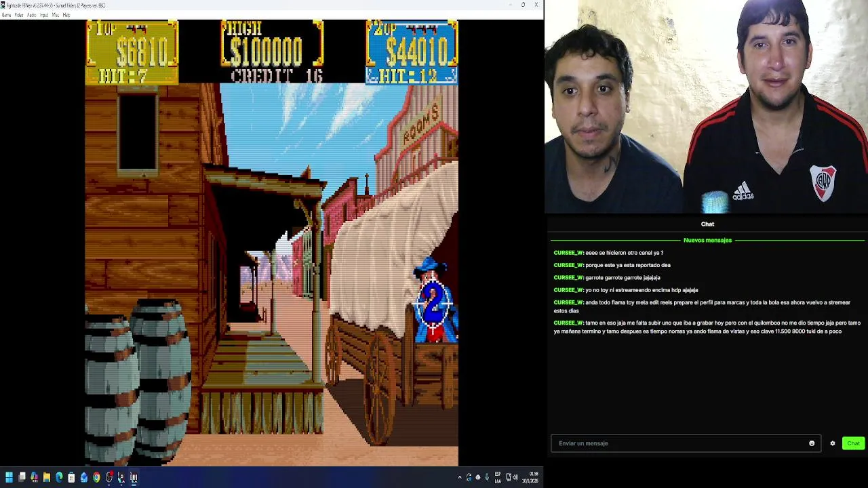Open the Copilot taskbar icon
The height and width of the screenshot is (488, 868).
(34, 477)
